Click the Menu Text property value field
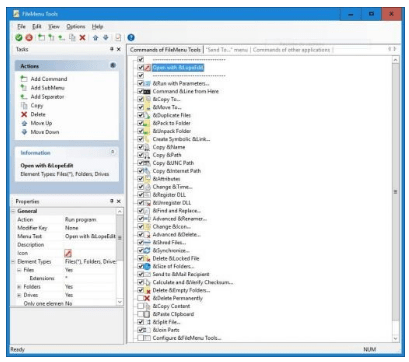 (x=90, y=236)
